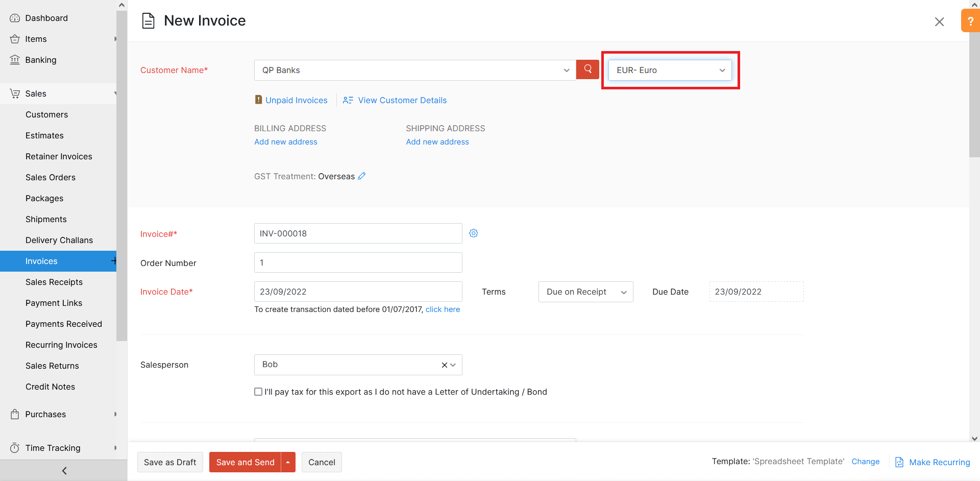The height and width of the screenshot is (481, 980).
Task: Open invoice number settings via the gear icon
Action: (x=473, y=233)
